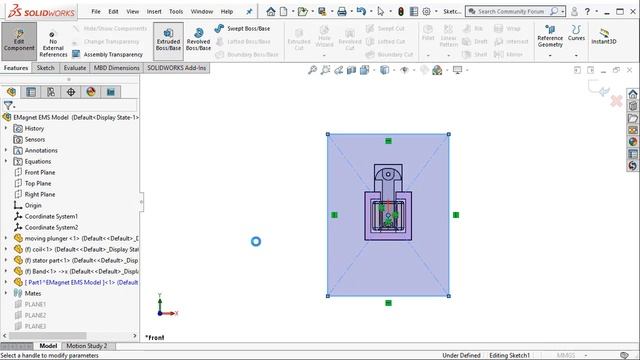640x360 pixels.
Task: Click the tree filter funnel icon
Action: (x=8, y=105)
